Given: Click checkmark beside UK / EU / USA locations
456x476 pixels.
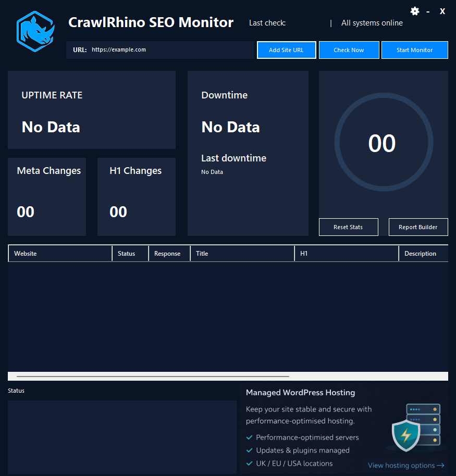Looking at the screenshot, I should 249,463.
